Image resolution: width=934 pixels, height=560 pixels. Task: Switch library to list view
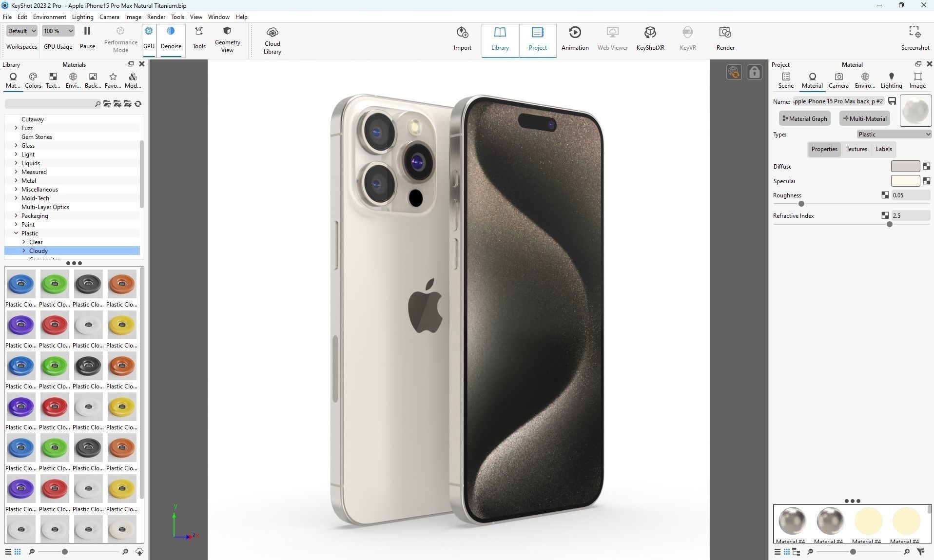pos(8,552)
